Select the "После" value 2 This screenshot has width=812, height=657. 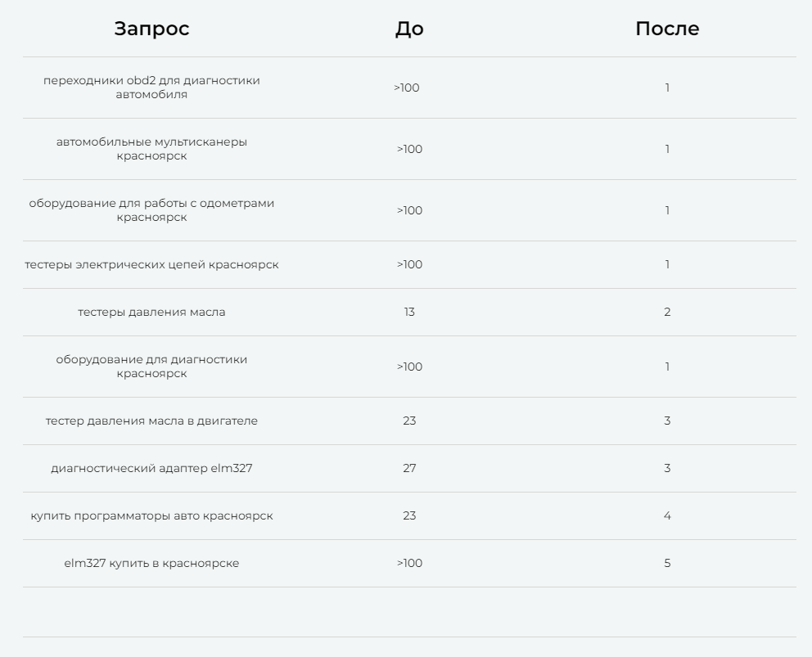point(667,312)
